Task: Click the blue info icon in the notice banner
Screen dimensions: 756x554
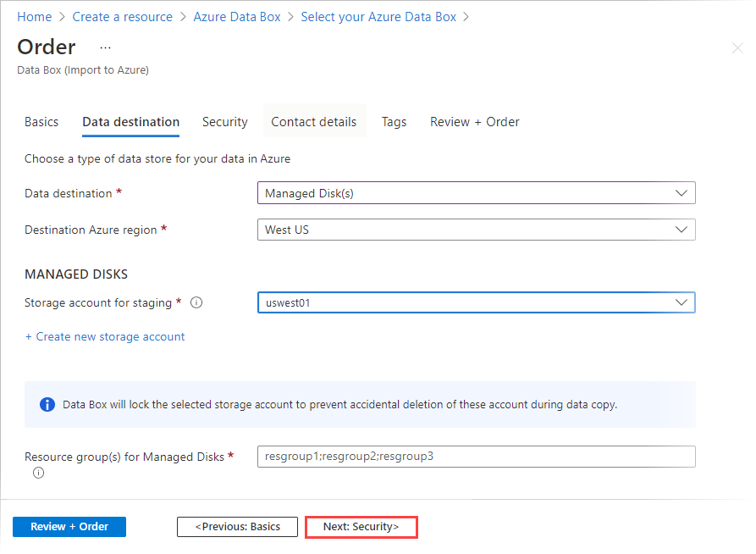Action: pyautogui.click(x=47, y=404)
